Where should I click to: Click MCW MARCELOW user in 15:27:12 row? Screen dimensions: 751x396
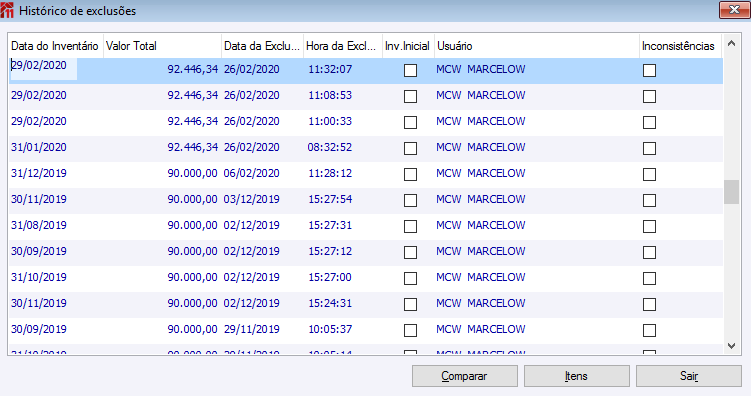481,251
